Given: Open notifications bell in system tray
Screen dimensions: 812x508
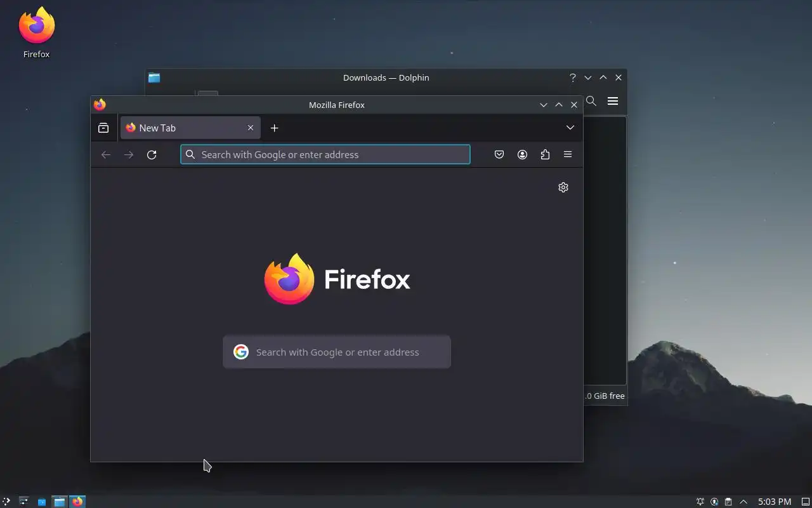Looking at the screenshot, I should tap(700, 502).
